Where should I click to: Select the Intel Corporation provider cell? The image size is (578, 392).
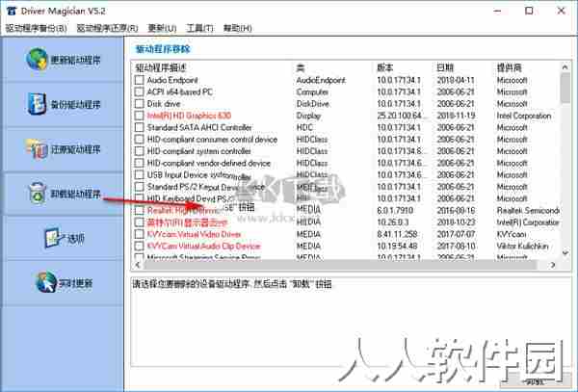coord(524,116)
